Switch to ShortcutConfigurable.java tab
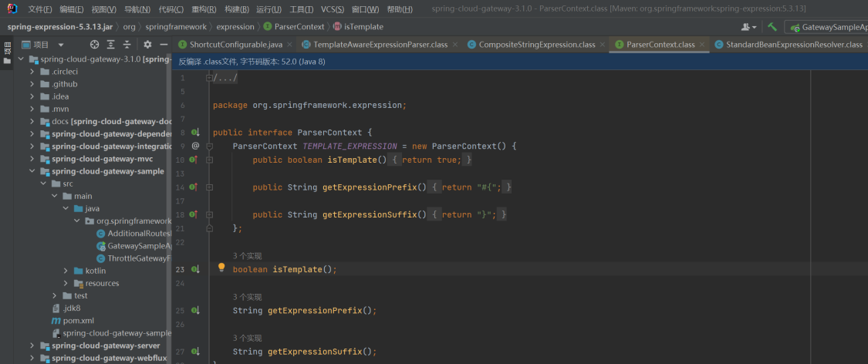 [x=236, y=45]
